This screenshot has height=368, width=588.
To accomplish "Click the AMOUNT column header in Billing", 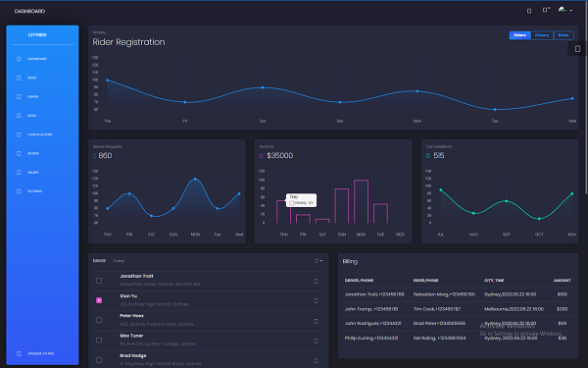I will click(x=563, y=281).
